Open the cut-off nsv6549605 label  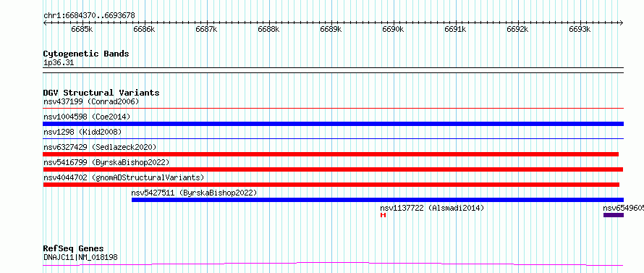tap(624, 208)
